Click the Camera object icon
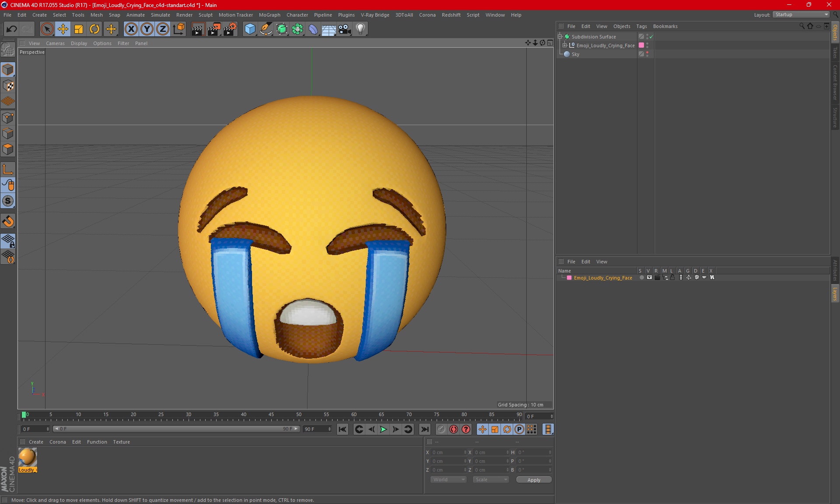This screenshot has height=504, width=840. click(x=344, y=29)
